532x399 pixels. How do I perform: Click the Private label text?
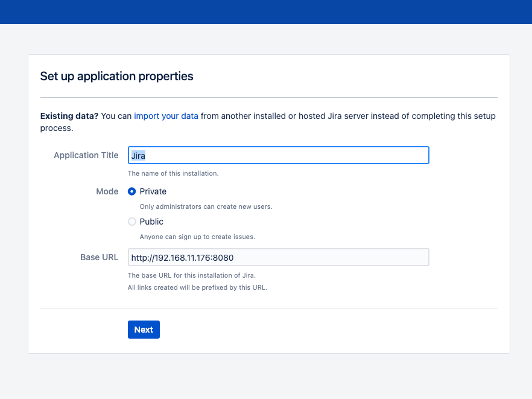coord(153,191)
